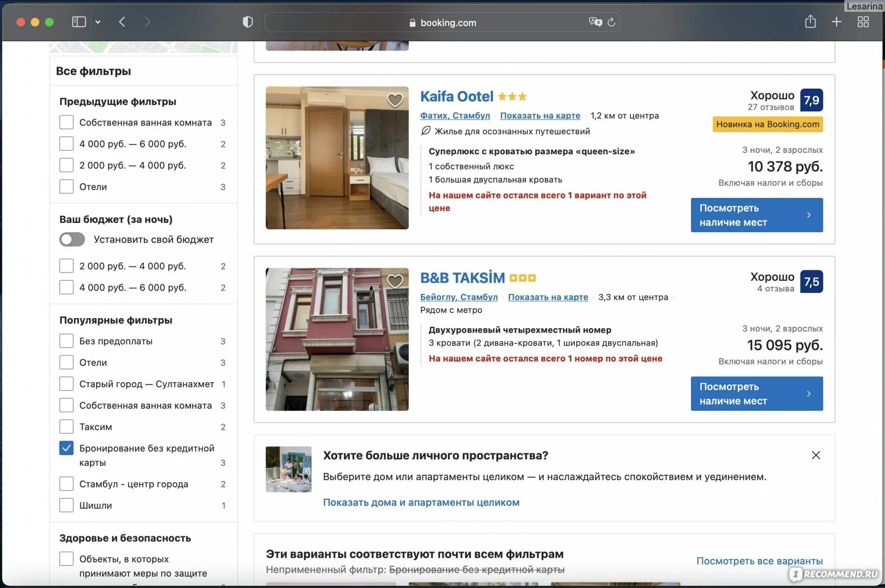
Task: Click personal space banner thumbnail
Action: coord(289,469)
